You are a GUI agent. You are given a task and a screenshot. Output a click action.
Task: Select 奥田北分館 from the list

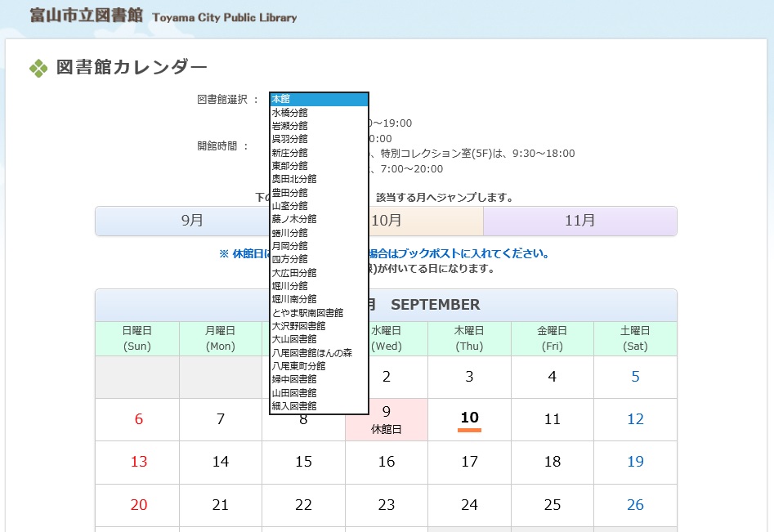[x=319, y=179]
